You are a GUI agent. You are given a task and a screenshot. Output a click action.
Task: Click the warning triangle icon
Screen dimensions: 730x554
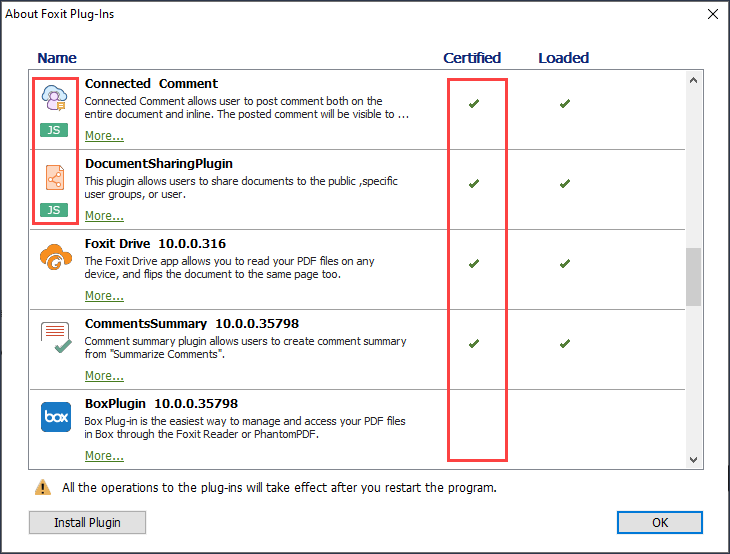(x=43, y=487)
